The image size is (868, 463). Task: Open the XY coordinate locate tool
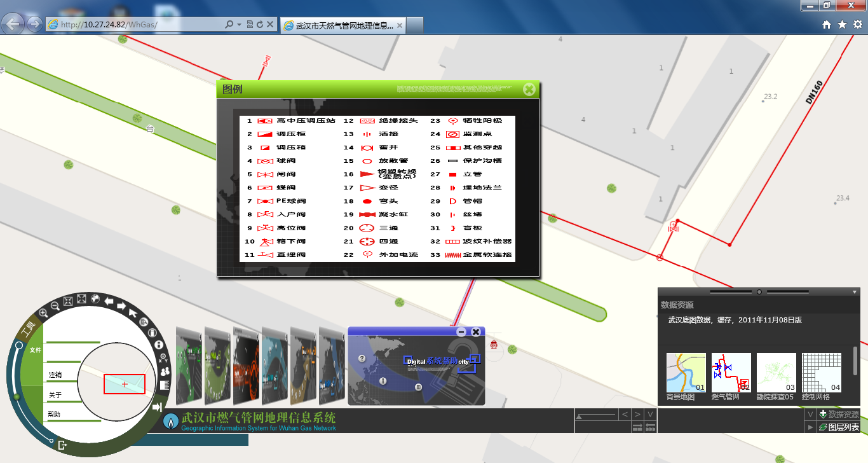pos(163,357)
